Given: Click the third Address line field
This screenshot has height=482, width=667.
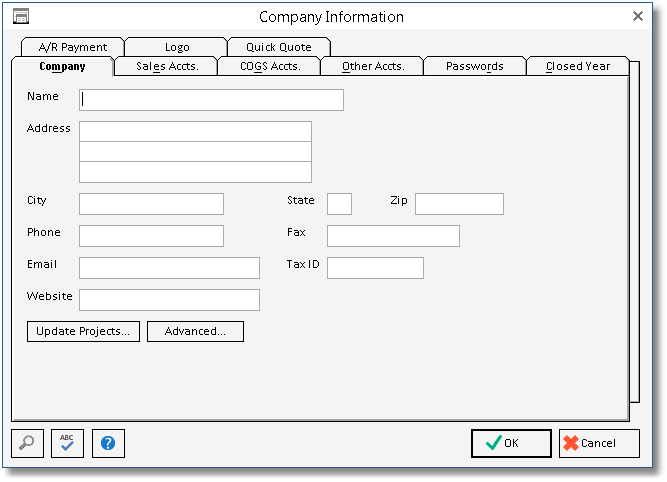Looking at the screenshot, I should click(195, 172).
